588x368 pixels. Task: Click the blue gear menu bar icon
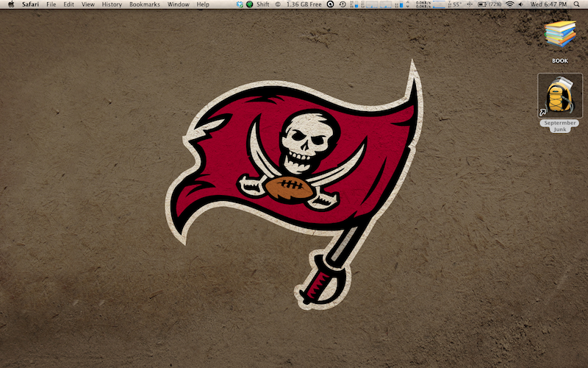click(x=240, y=4)
